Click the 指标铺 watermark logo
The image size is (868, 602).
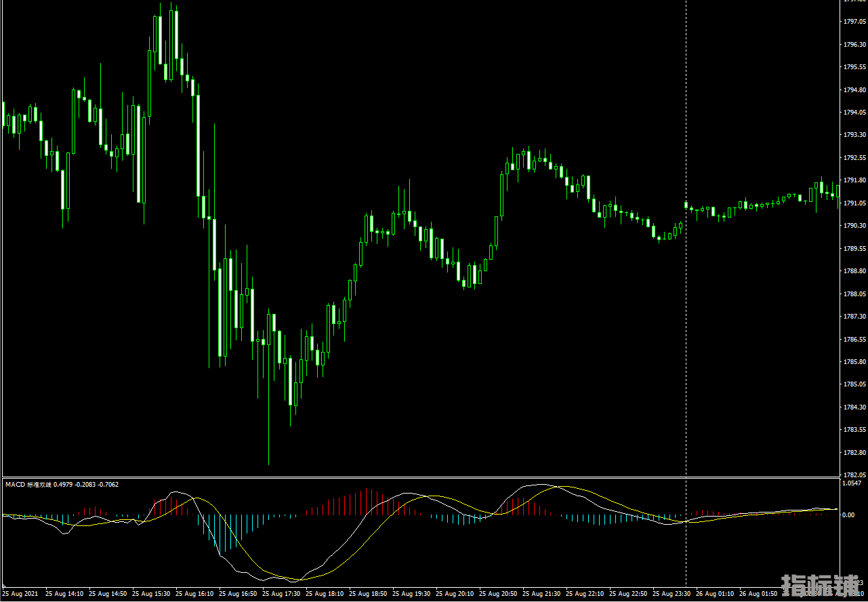819,585
